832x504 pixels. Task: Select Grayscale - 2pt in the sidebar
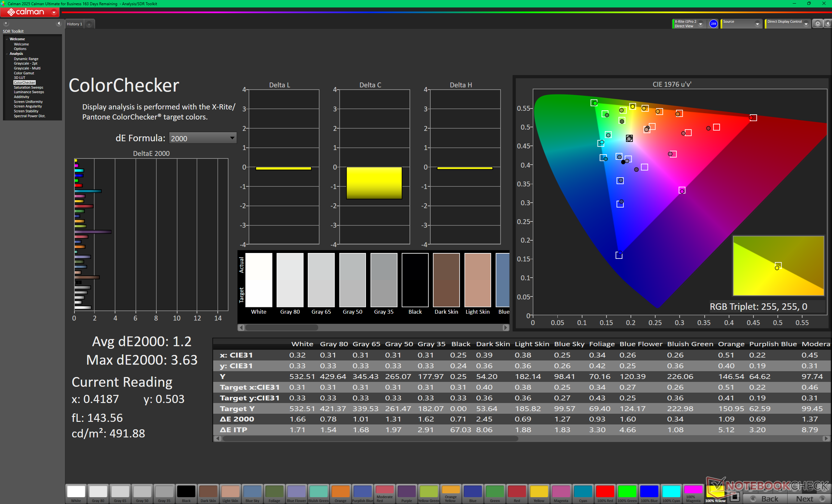tap(25, 63)
